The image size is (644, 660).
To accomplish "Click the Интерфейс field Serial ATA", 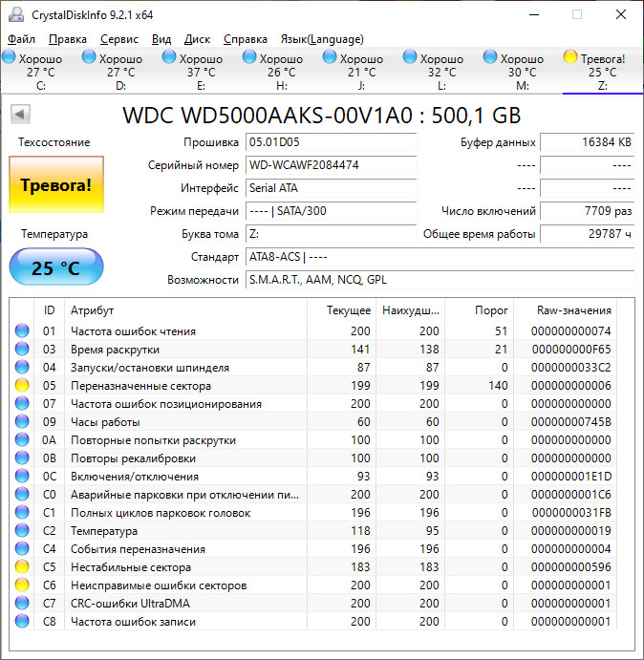I will [331, 188].
